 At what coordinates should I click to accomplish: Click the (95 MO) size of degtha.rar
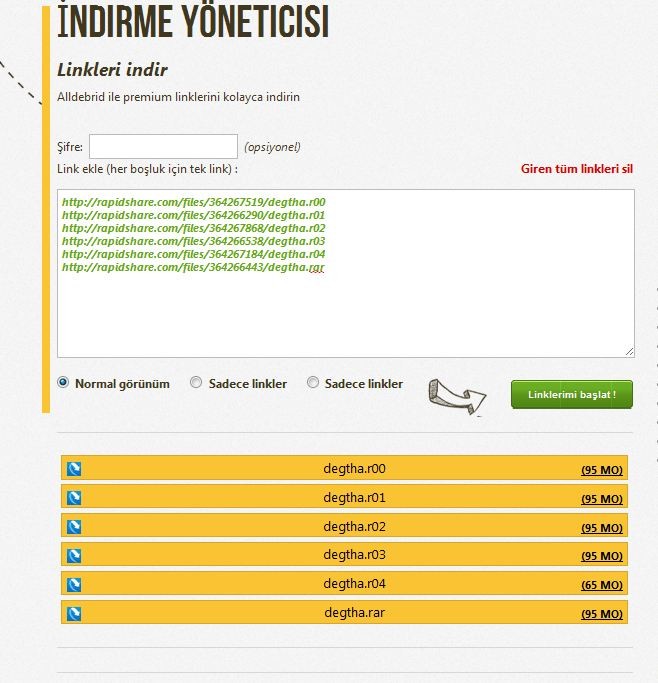(x=602, y=614)
